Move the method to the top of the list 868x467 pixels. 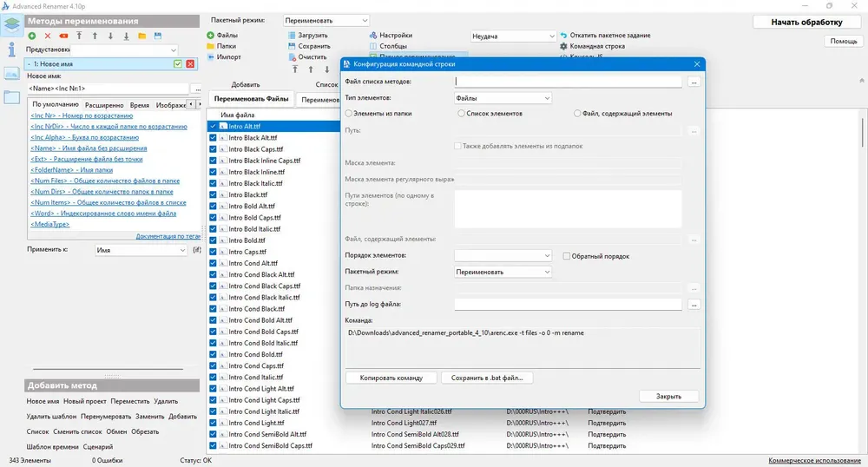coord(79,36)
